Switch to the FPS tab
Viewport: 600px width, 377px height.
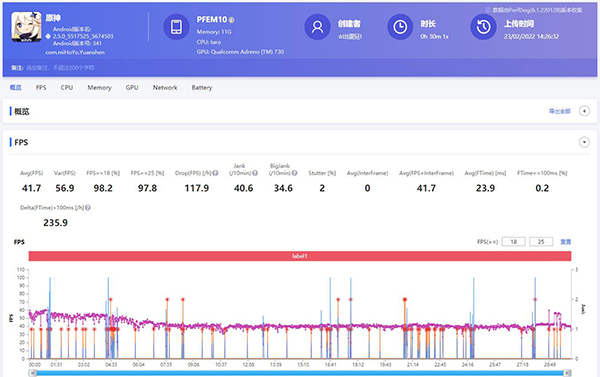coord(41,88)
